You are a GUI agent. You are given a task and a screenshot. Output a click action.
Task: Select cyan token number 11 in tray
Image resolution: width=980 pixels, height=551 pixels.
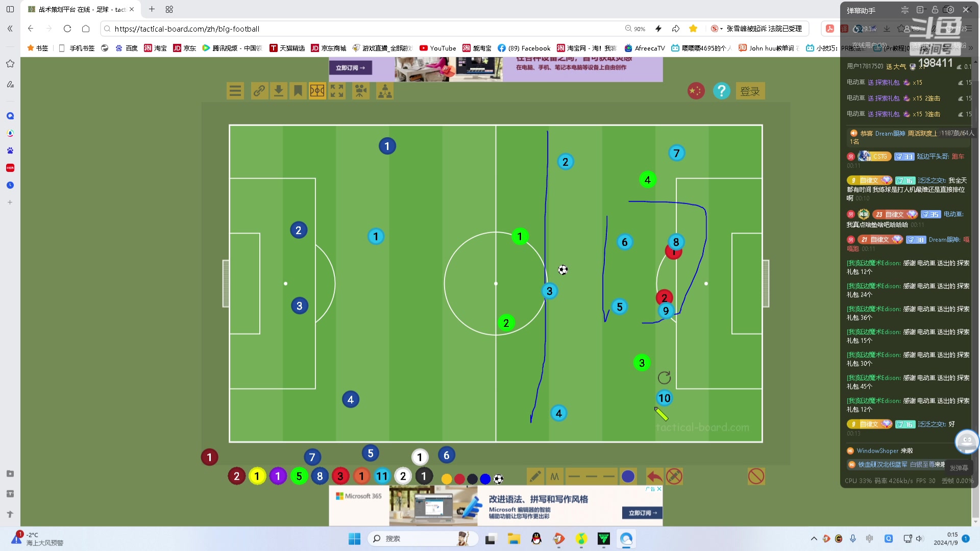click(382, 477)
